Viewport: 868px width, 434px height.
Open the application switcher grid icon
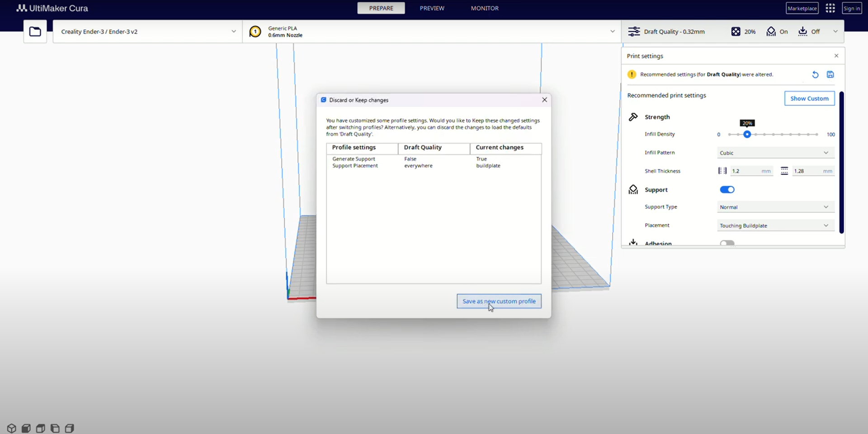(830, 8)
